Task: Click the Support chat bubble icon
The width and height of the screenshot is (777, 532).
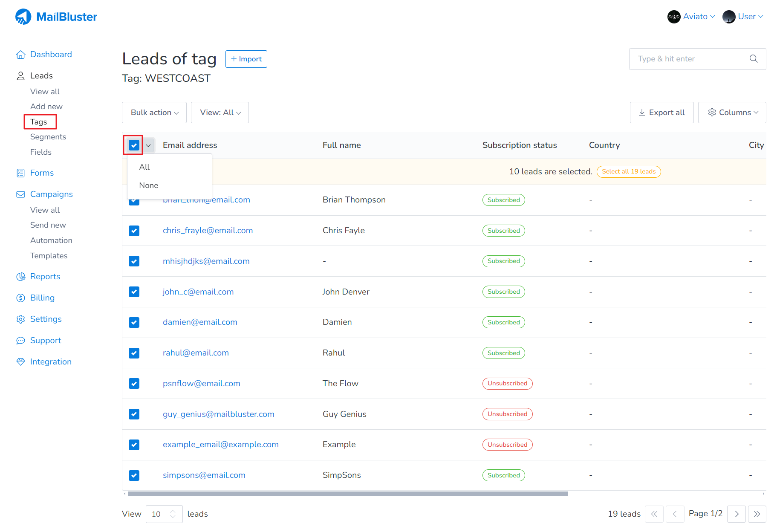Action: [x=20, y=341]
